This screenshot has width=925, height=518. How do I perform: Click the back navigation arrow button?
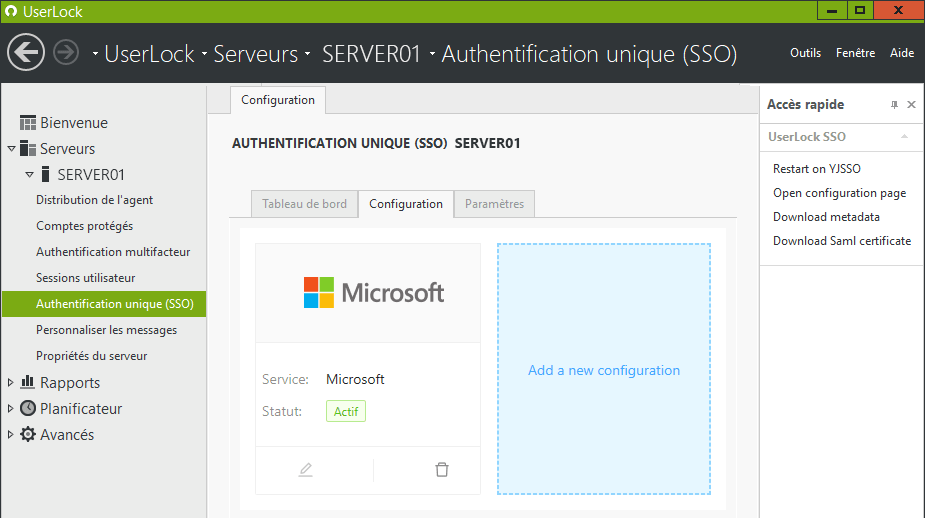pyautogui.click(x=25, y=53)
